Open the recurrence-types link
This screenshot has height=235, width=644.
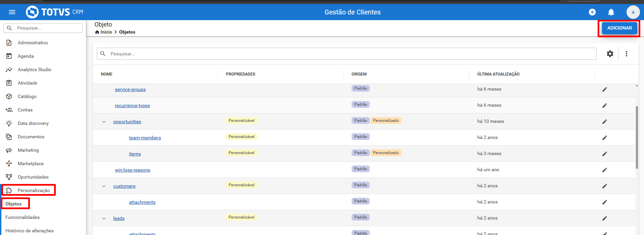(x=132, y=105)
